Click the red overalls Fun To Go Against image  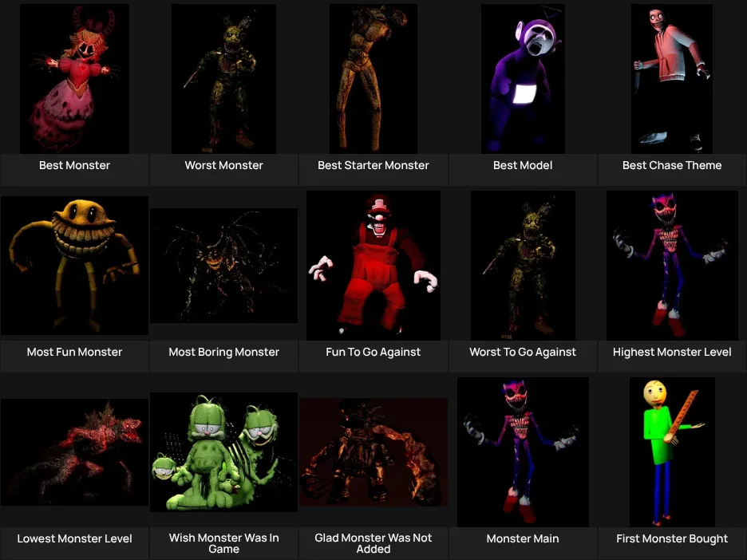click(x=373, y=265)
